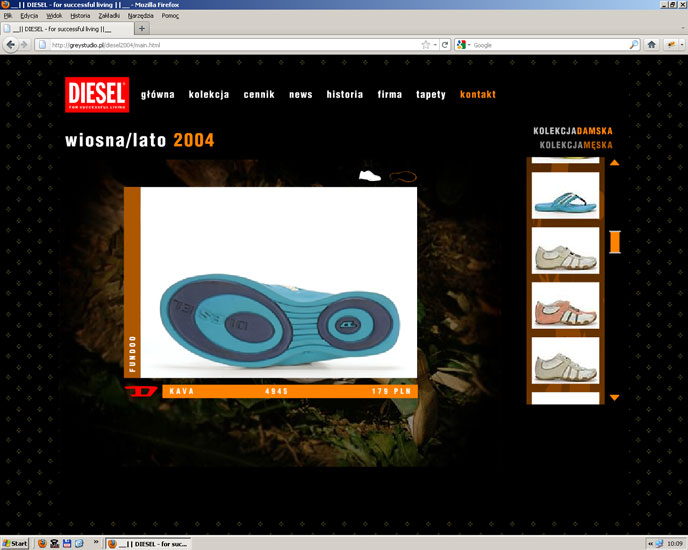Viewport: 688px width, 550px height.
Task: Open the kolekcja section
Action: pyautogui.click(x=209, y=94)
